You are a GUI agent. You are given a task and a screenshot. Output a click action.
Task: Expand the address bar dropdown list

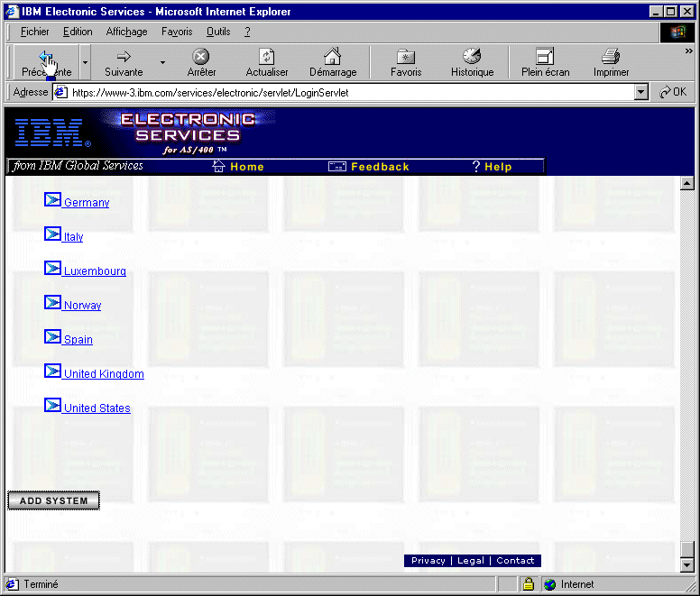641,93
